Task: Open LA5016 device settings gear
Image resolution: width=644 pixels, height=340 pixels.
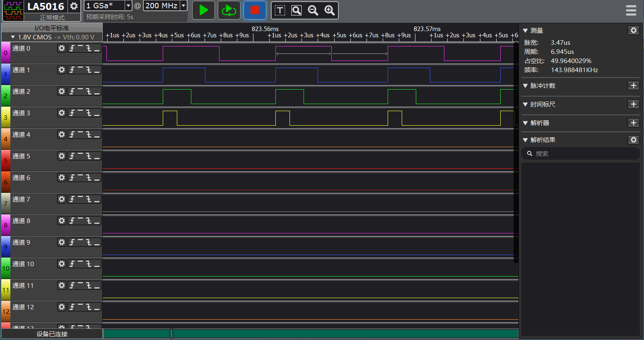Action: coord(74,6)
